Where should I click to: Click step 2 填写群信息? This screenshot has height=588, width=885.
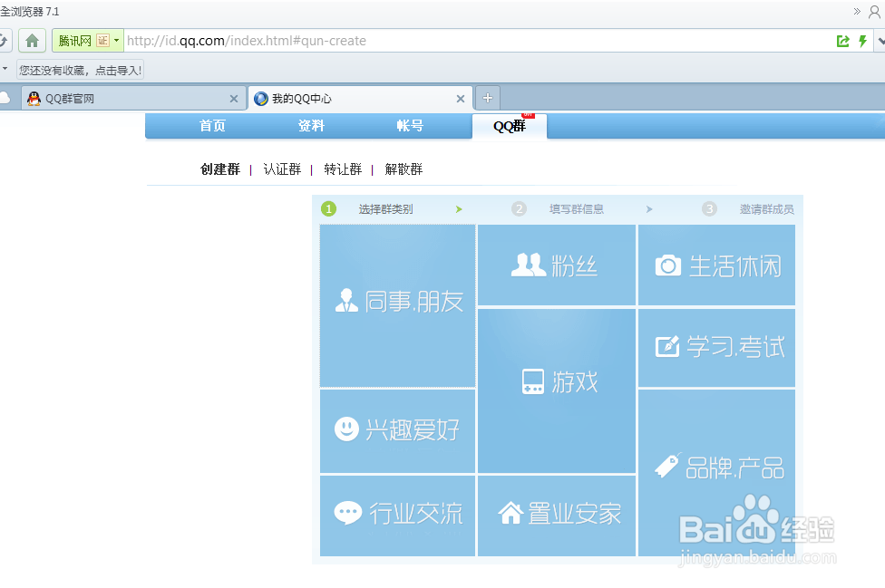pos(577,209)
